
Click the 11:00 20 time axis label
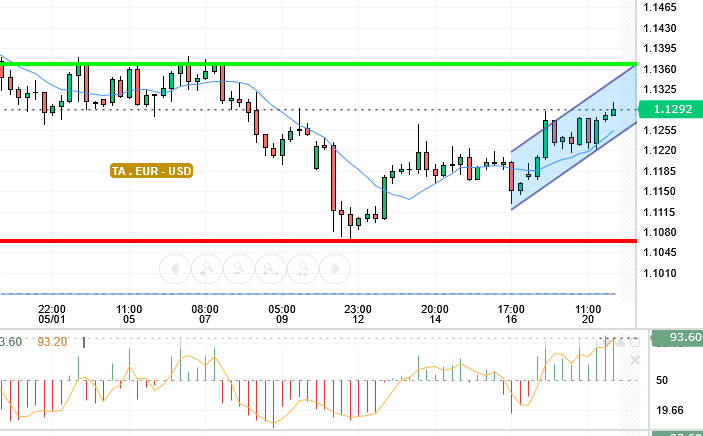pyautogui.click(x=588, y=314)
